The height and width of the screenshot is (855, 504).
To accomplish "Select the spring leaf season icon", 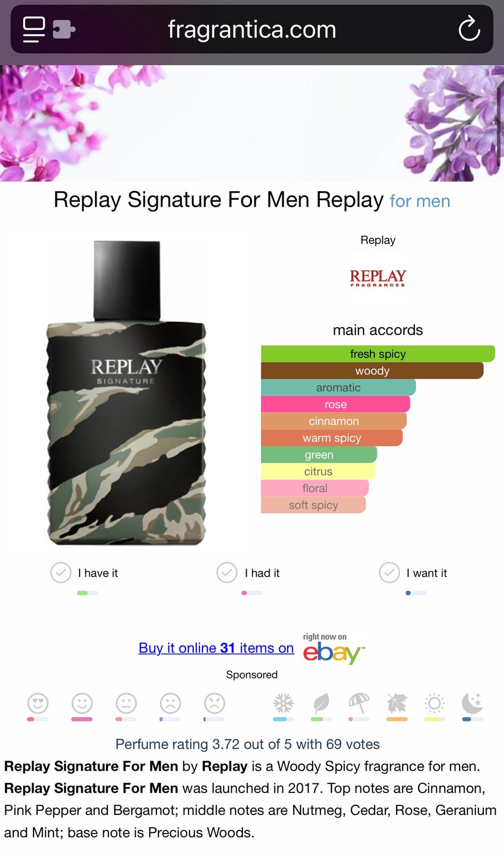I will tap(321, 703).
